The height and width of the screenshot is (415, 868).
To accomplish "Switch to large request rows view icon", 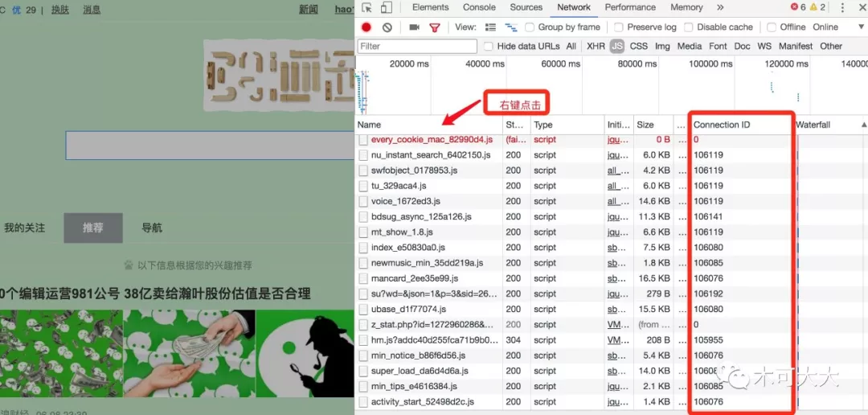I will (x=490, y=27).
